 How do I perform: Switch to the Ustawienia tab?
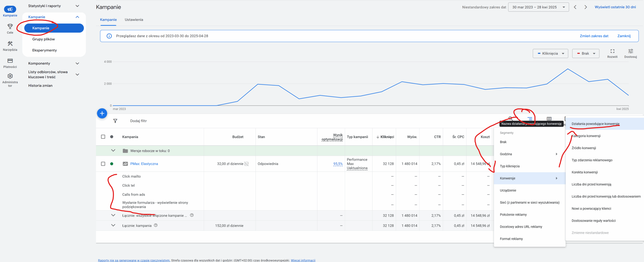(x=134, y=20)
